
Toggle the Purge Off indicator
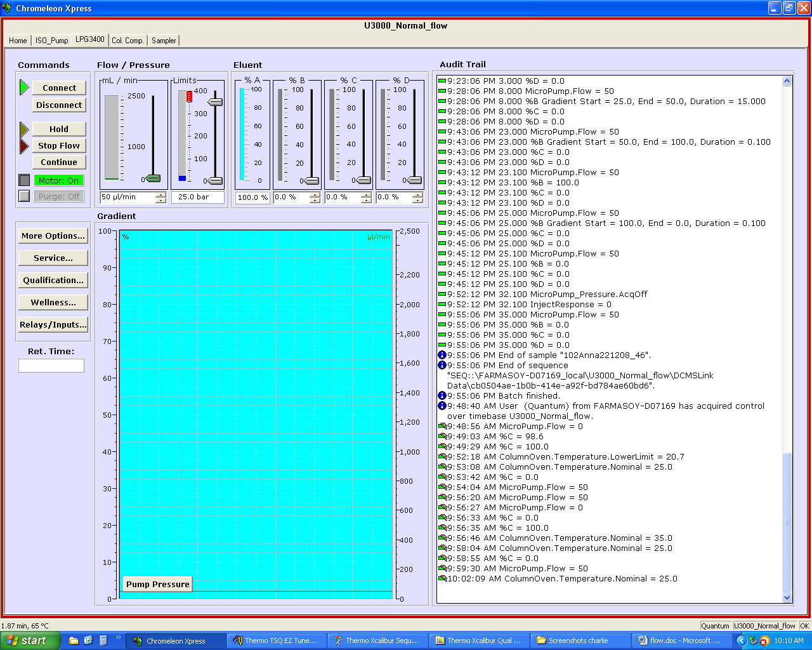click(x=59, y=197)
